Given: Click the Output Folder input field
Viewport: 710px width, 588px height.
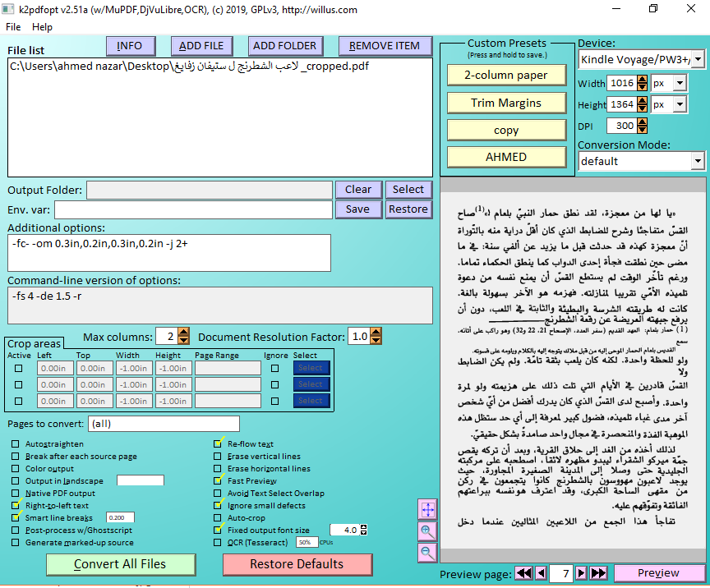Looking at the screenshot, I should click(210, 191).
